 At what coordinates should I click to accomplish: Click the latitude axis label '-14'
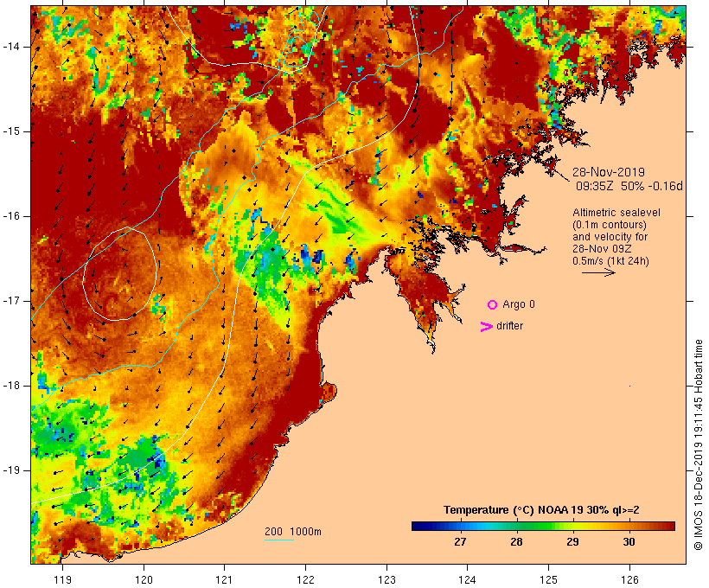12,47
